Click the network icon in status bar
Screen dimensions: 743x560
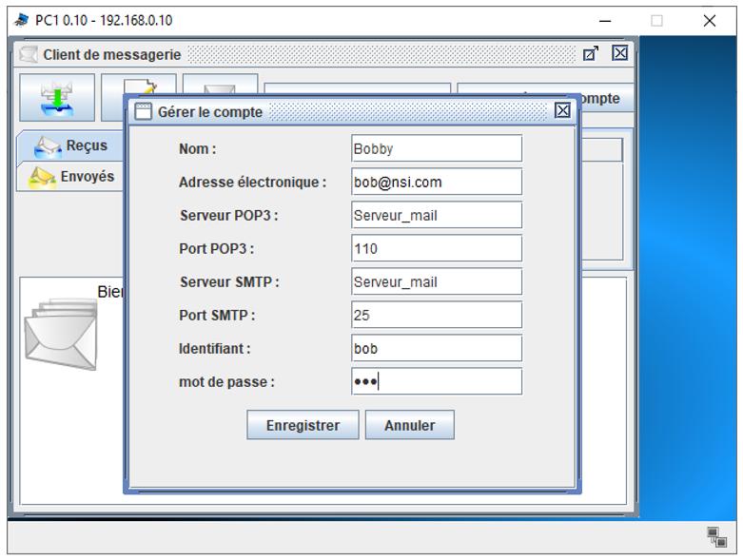click(716, 537)
